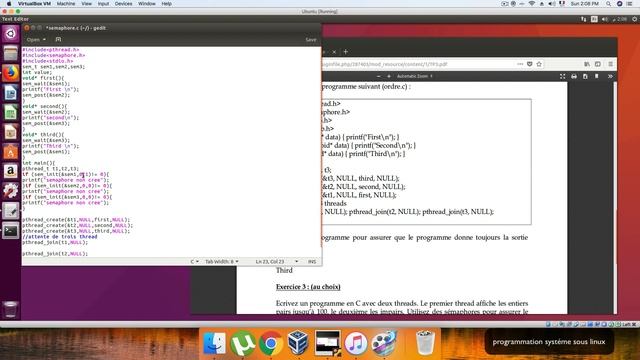
Task: Open the Devices menu
Action: pyautogui.click(x=123, y=4)
